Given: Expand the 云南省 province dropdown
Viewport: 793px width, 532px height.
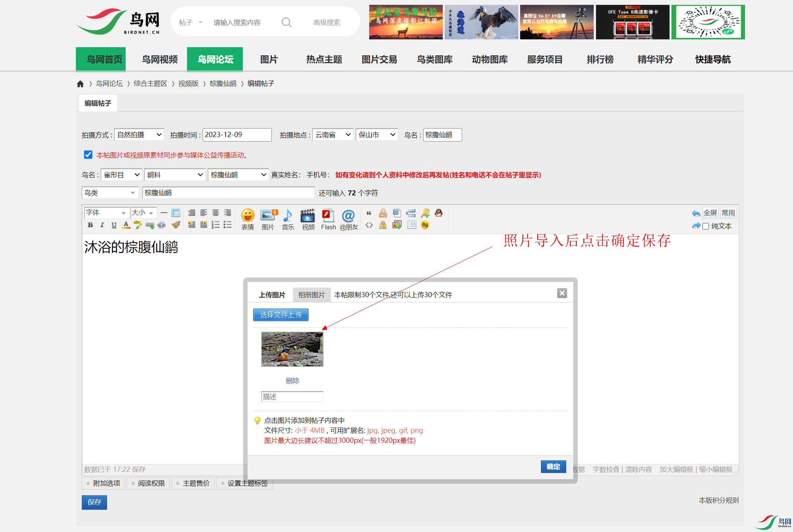Looking at the screenshot, I should tap(333, 135).
